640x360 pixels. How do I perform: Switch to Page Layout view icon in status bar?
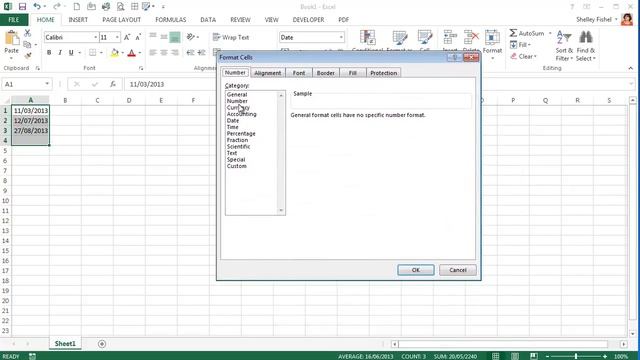pos(515,356)
